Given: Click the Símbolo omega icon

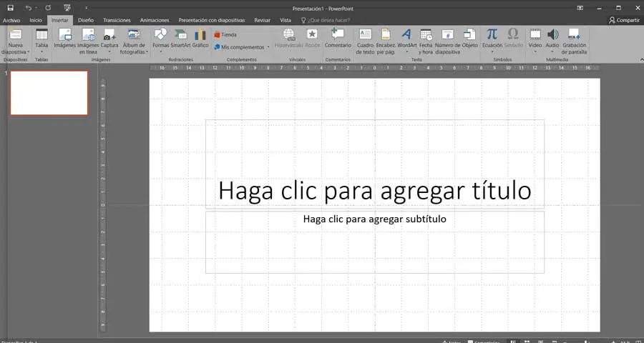Looking at the screenshot, I should coord(513,34).
